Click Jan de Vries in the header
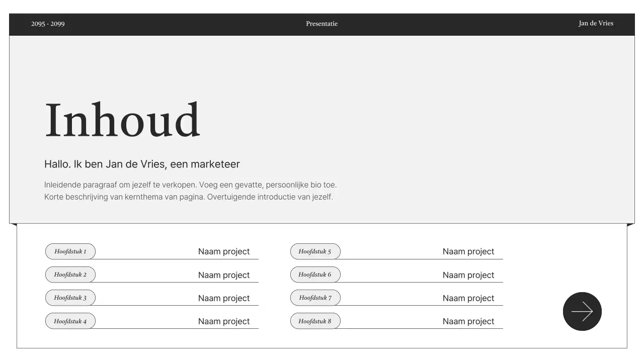This screenshot has height=362, width=644. coord(596,23)
